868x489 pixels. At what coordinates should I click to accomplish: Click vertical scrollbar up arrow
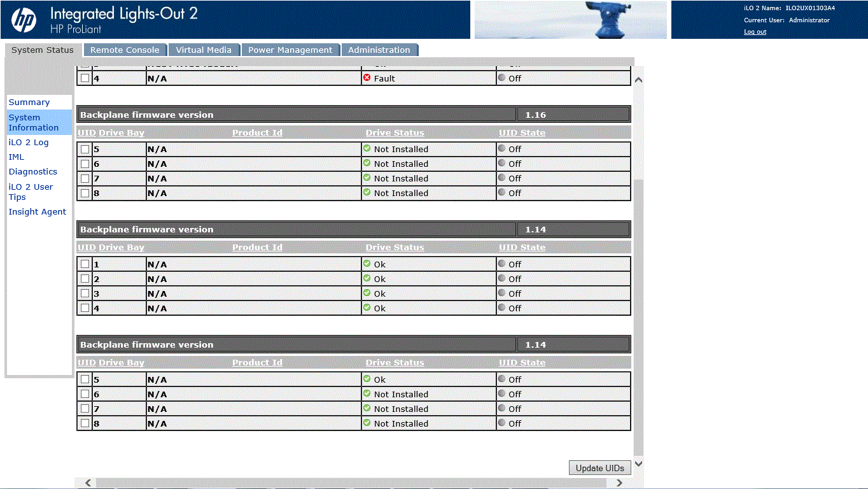pos(639,80)
